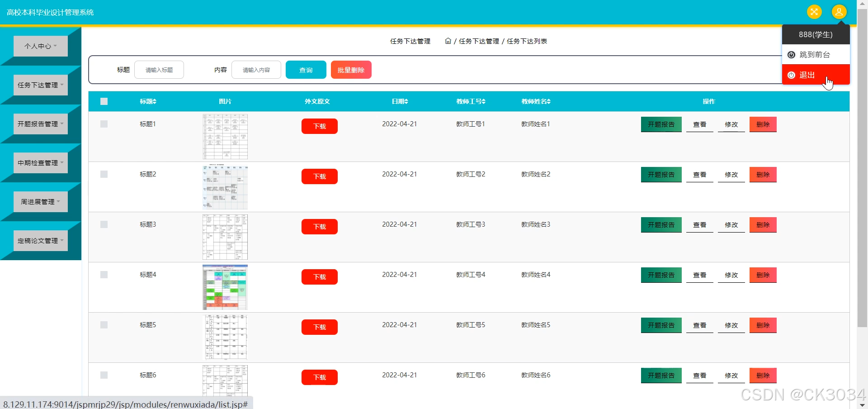Click 修改 for 标题4 row
This screenshot has height=409, width=868.
coord(731,275)
